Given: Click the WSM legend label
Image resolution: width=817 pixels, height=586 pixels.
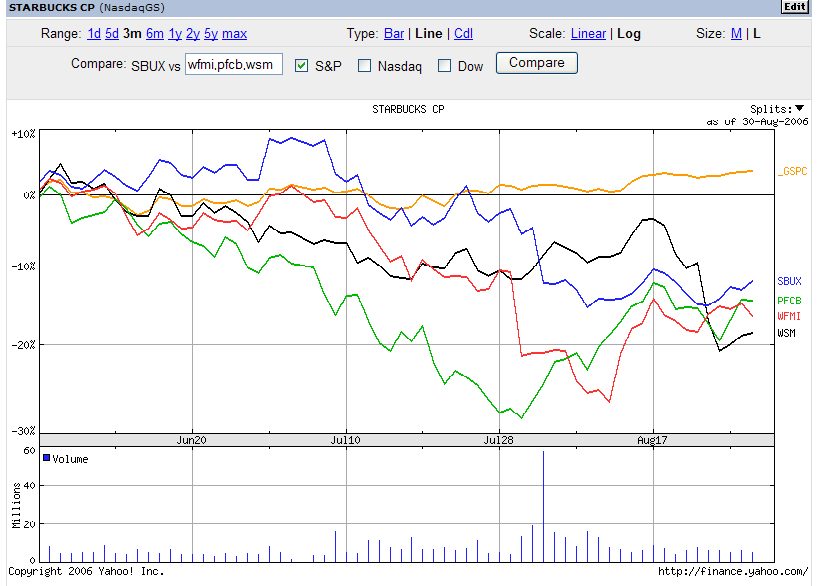Looking at the screenshot, I should 787,333.
